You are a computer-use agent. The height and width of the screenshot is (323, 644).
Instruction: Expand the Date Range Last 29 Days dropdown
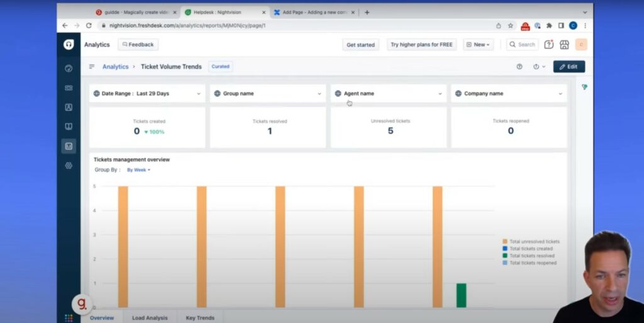[x=147, y=93]
